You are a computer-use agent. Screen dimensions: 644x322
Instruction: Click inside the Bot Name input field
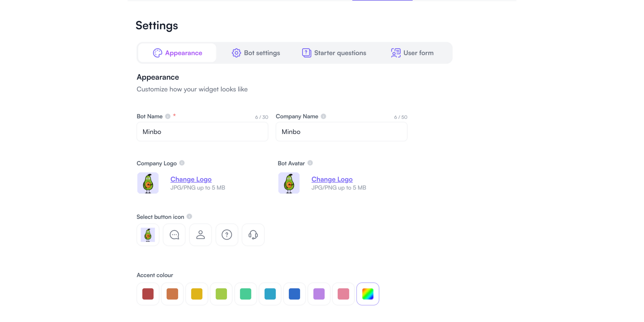click(x=202, y=131)
